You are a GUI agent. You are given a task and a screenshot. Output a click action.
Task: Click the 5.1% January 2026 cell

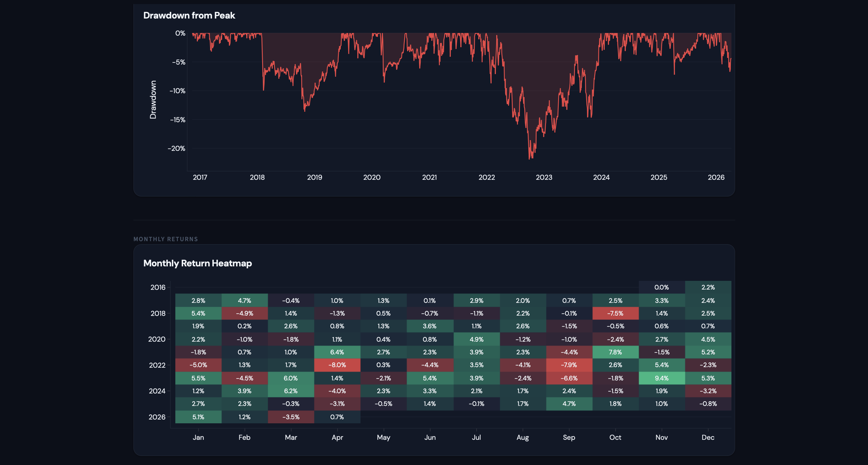coord(198,417)
